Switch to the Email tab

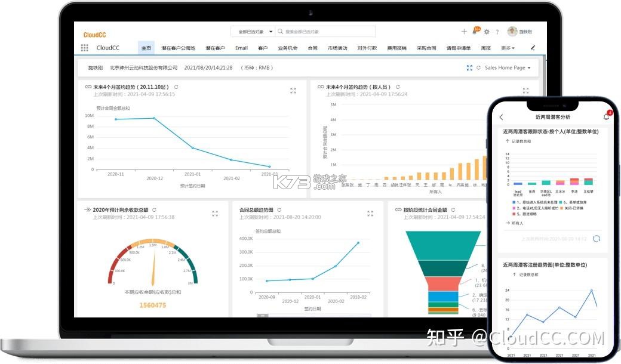point(242,48)
